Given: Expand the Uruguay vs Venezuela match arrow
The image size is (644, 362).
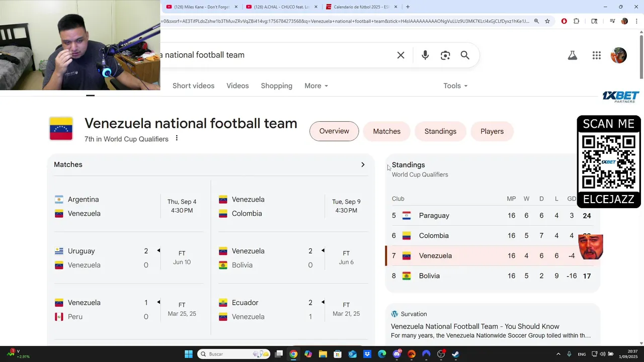Looking at the screenshot, I should [158, 250].
